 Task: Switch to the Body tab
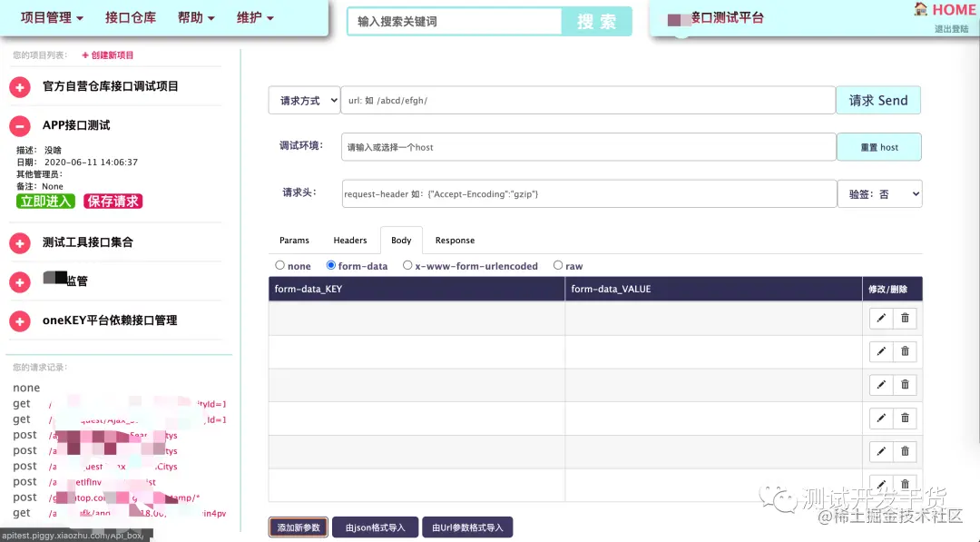tap(401, 241)
